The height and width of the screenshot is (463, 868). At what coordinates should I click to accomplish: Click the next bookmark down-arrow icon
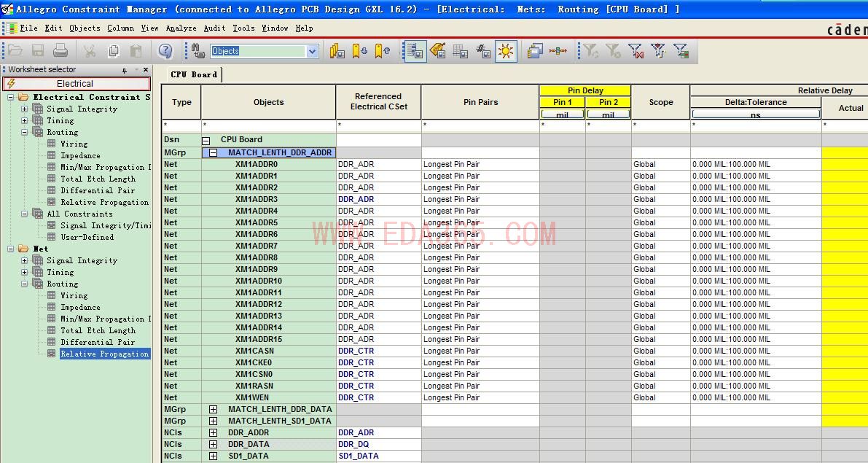(360, 51)
